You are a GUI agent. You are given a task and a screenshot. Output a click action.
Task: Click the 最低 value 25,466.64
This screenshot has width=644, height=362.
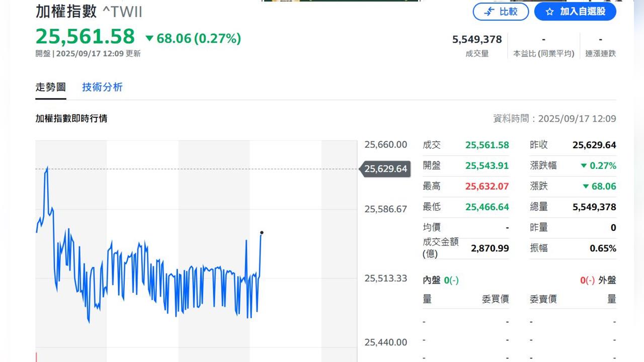(x=487, y=207)
